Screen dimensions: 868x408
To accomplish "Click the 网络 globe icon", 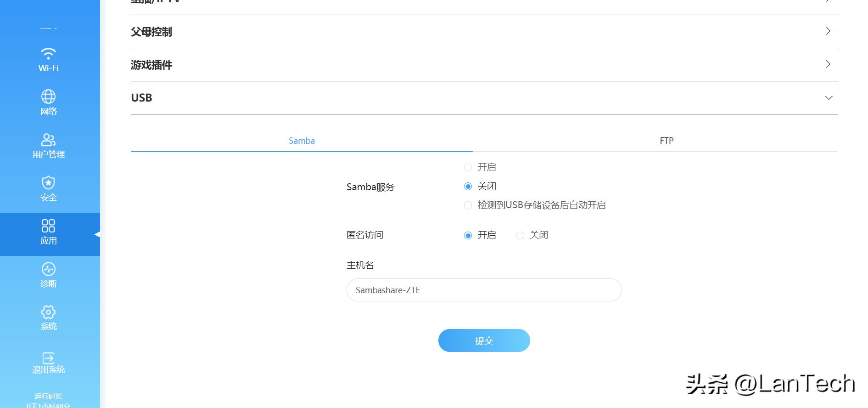I will tap(48, 96).
